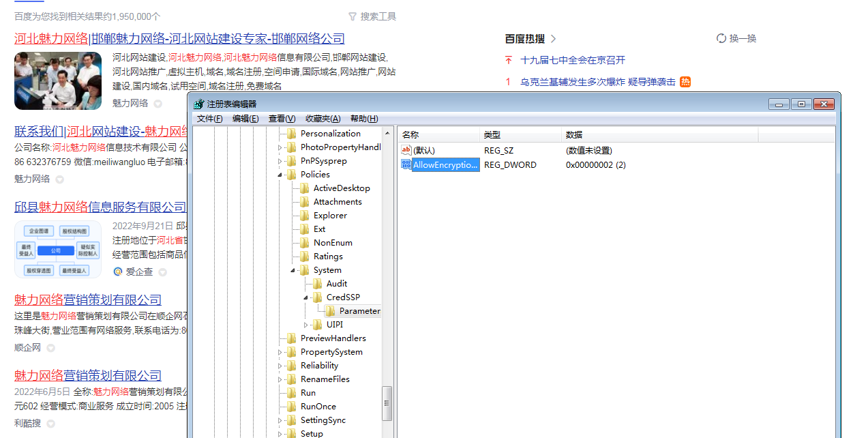Click the registry editor title bar icon
The width and height of the screenshot is (868, 438).
tap(198, 104)
